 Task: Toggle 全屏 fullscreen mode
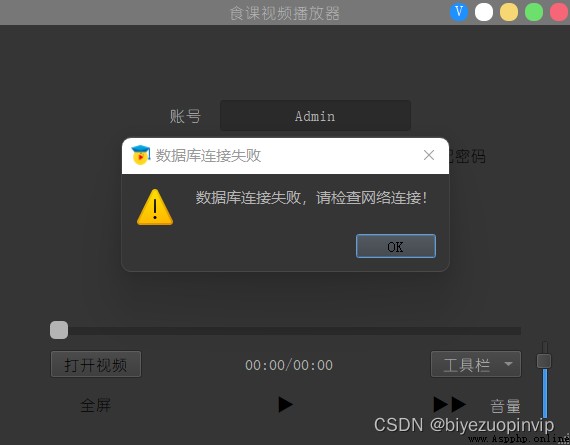[x=96, y=405]
